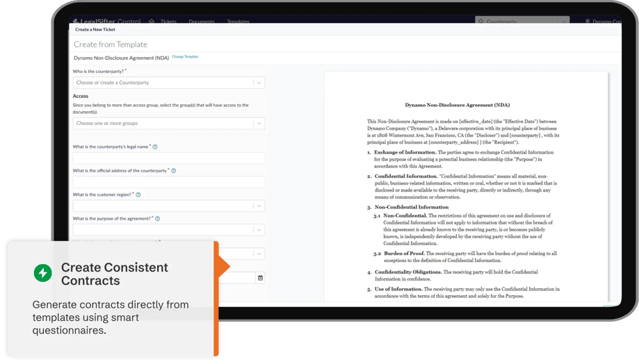Open the Dynamo Co account menu
The image size is (639, 364).
(604, 21)
